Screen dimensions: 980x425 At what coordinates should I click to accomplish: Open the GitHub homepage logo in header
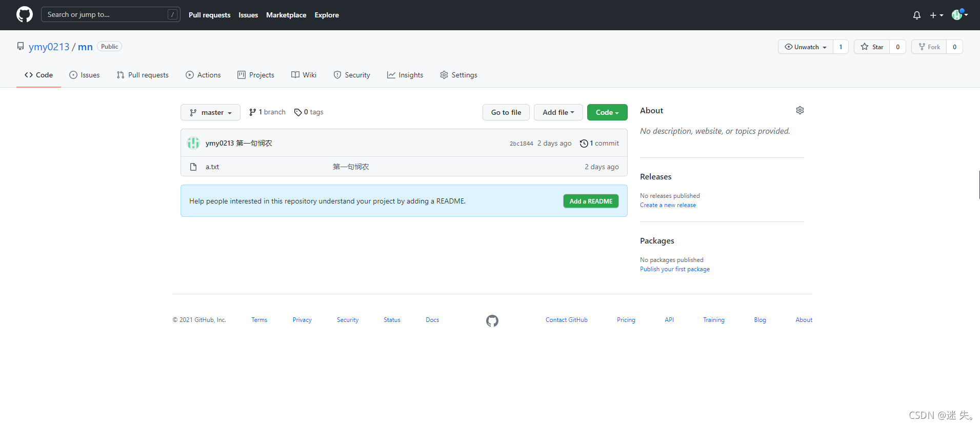pyautogui.click(x=24, y=14)
